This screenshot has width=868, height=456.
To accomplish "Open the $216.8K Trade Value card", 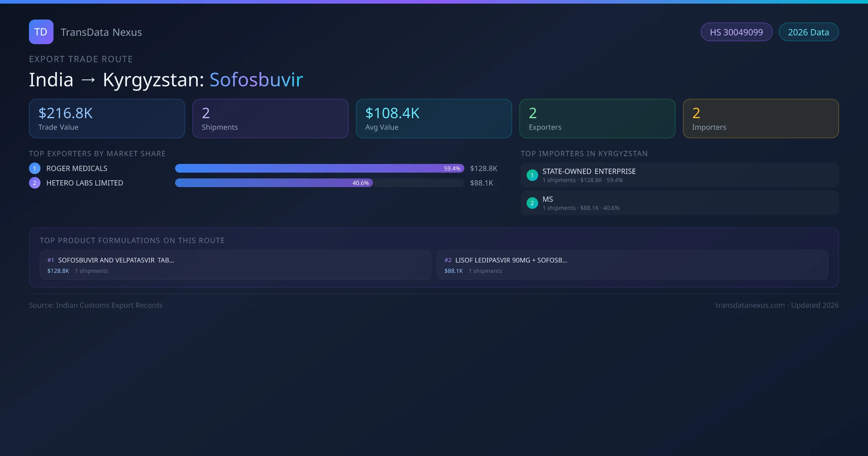I will coord(107,119).
